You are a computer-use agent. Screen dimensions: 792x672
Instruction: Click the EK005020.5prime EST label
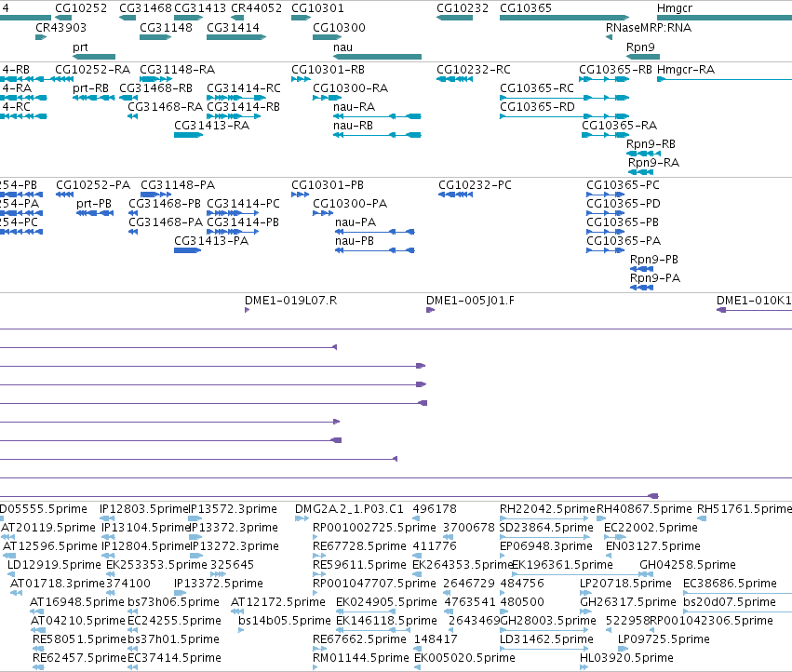pyautogui.click(x=464, y=658)
